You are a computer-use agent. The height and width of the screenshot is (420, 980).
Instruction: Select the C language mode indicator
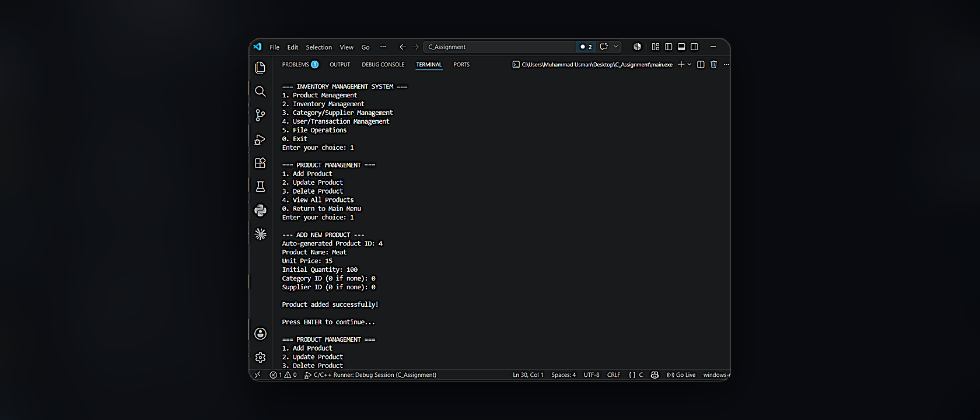tap(636, 375)
